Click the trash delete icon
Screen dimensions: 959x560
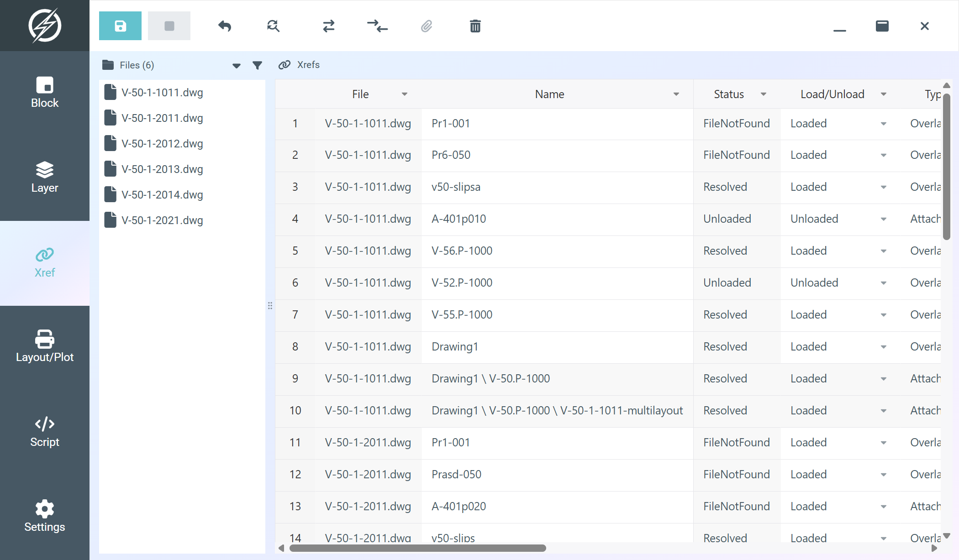[475, 26]
